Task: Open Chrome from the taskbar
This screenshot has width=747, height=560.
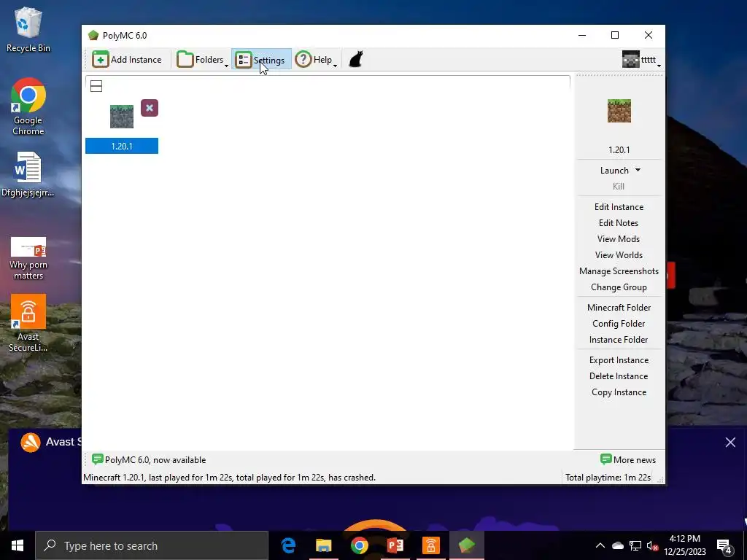Action: (x=359, y=545)
